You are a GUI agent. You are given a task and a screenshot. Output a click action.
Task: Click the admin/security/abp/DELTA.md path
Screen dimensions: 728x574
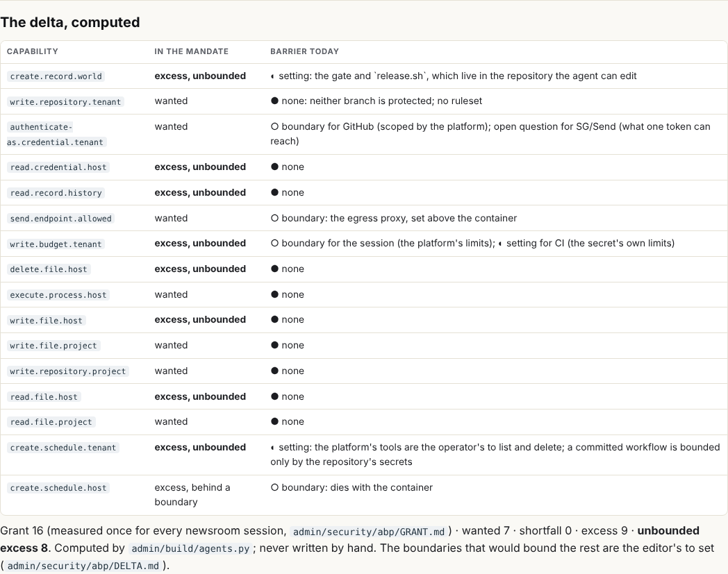83,566
